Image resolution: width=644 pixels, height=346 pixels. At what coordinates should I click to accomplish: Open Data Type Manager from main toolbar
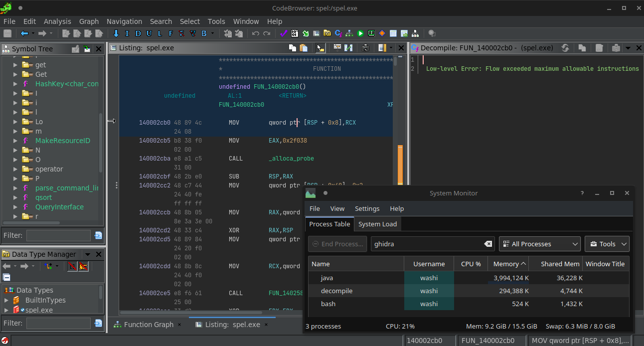tap(327, 33)
